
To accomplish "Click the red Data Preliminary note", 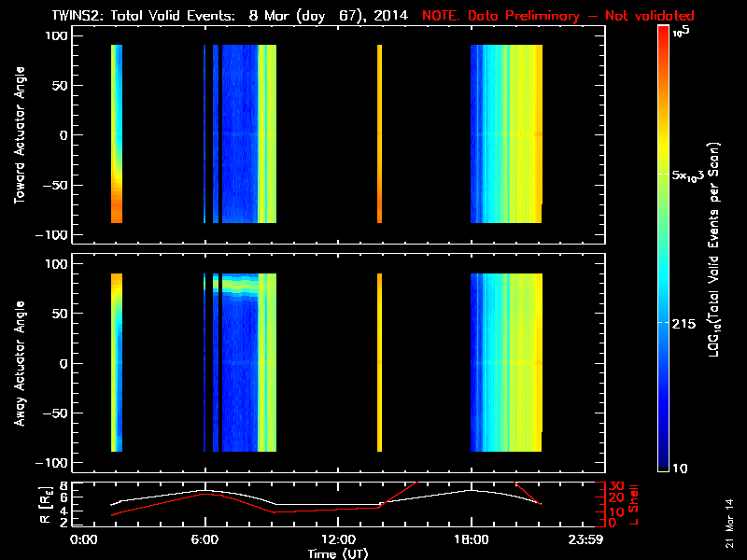I will pos(558,16).
